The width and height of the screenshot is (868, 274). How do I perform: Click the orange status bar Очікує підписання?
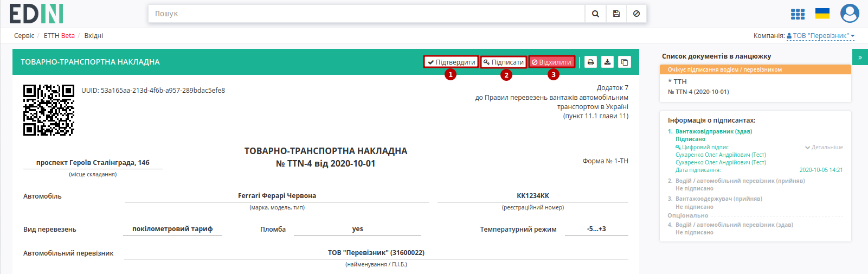click(755, 69)
